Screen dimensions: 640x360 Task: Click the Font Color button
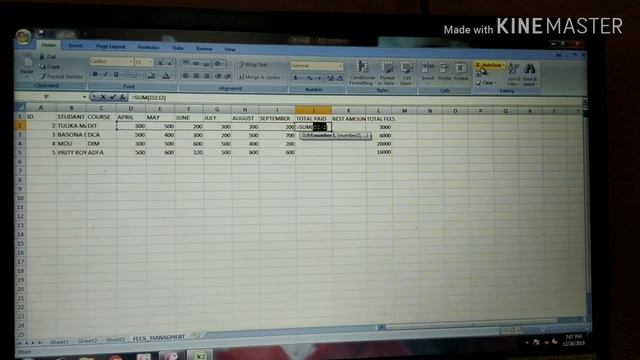pyautogui.click(x=166, y=76)
